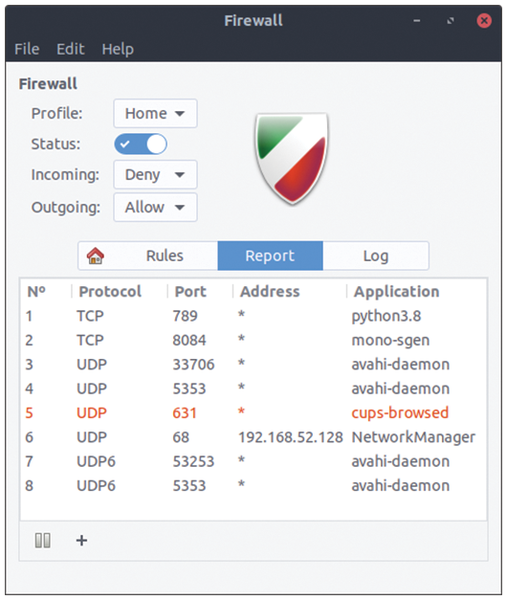
Task: Open the Profile dropdown showing Home
Action: [155, 113]
